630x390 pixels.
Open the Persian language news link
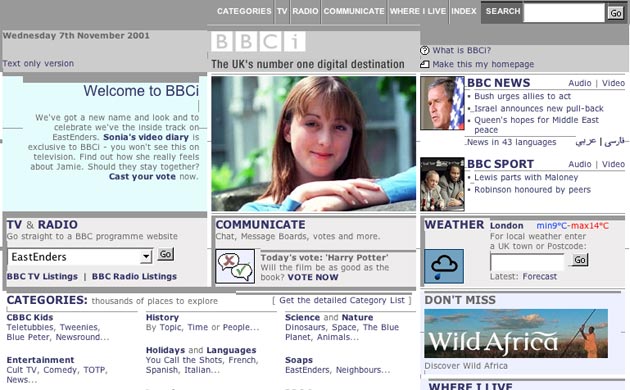pyautogui.click(x=614, y=142)
